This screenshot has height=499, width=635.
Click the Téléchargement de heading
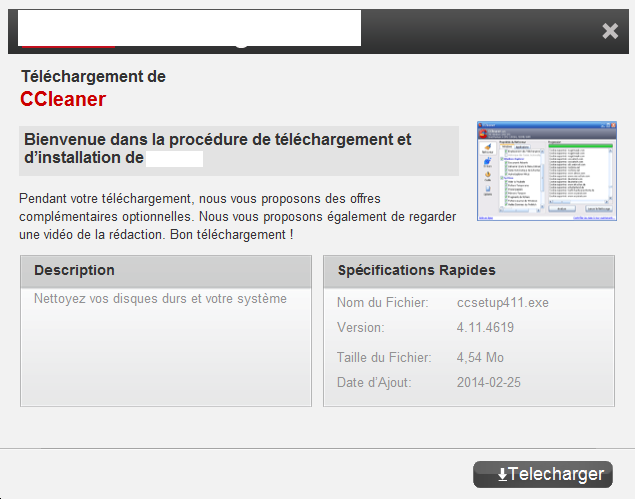(x=94, y=77)
